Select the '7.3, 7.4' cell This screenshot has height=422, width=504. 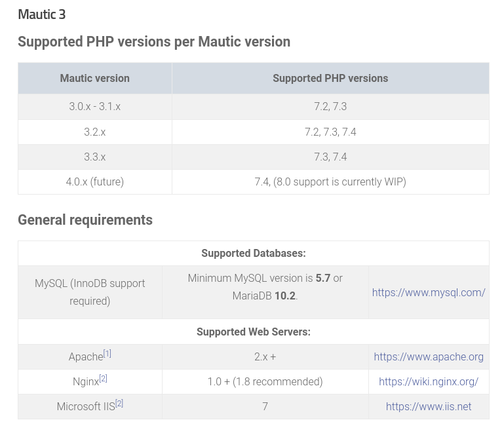point(330,157)
